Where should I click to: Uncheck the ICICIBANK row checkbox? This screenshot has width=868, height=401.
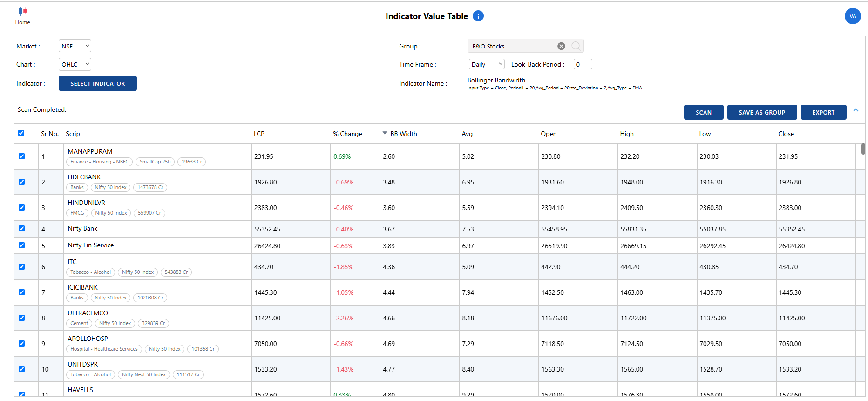(21, 292)
